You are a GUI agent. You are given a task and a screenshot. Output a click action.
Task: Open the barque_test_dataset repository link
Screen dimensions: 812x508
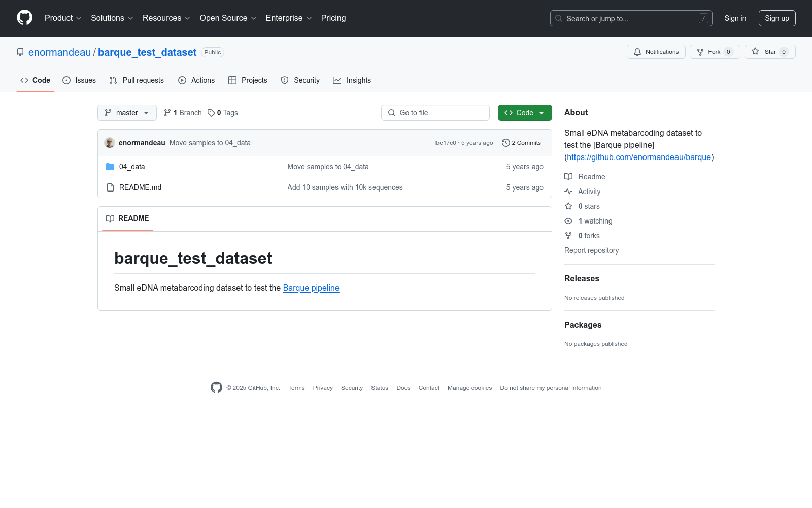click(147, 52)
